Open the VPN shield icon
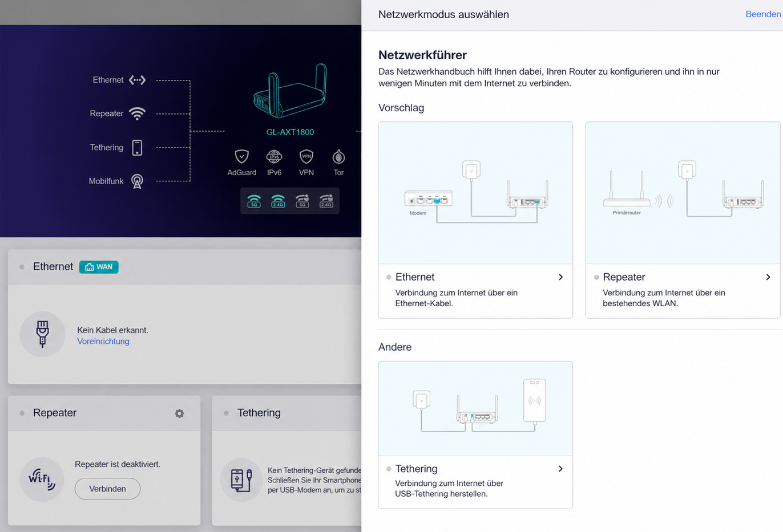783x532 pixels. (x=306, y=156)
